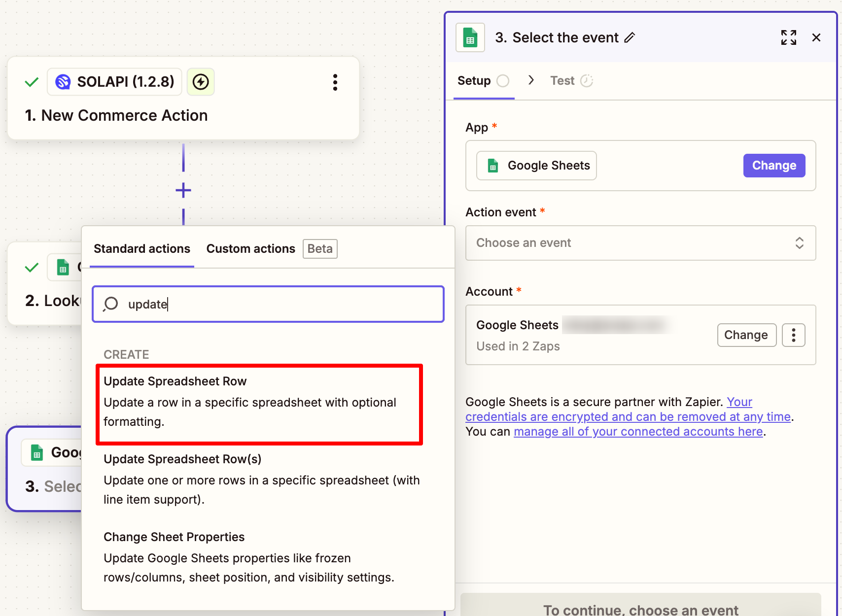Image resolution: width=842 pixels, height=616 pixels.
Task: Click the 'Action event' field label
Action: tap(501, 212)
